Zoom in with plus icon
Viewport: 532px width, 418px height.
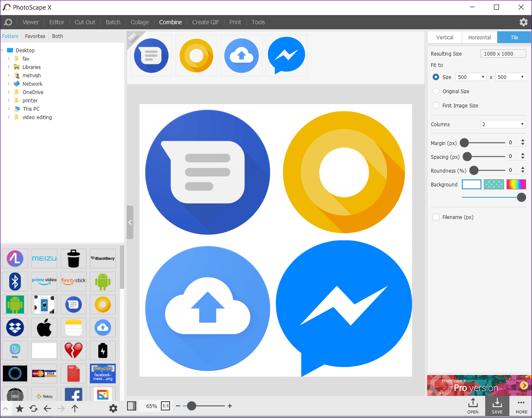click(x=230, y=406)
